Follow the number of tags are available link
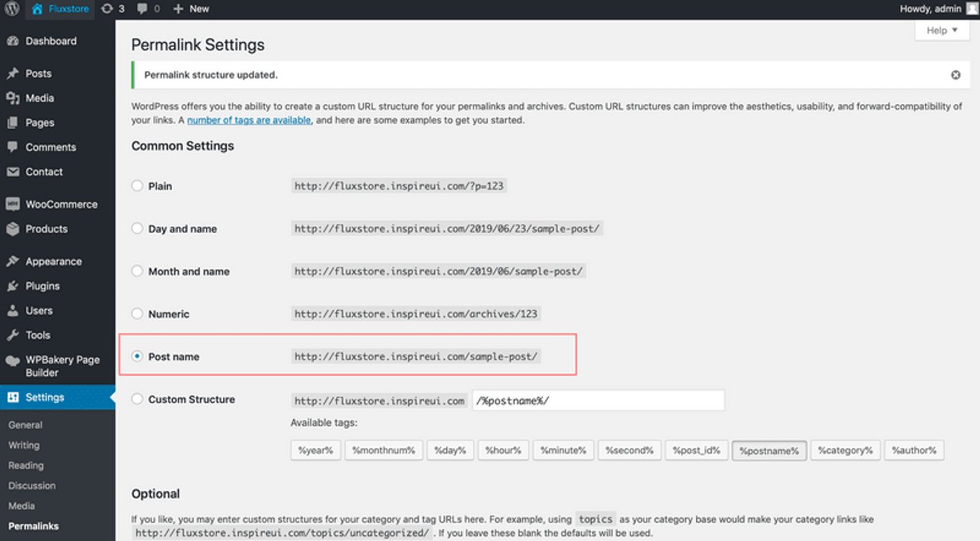980x541 pixels. pyautogui.click(x=249, y=120)
